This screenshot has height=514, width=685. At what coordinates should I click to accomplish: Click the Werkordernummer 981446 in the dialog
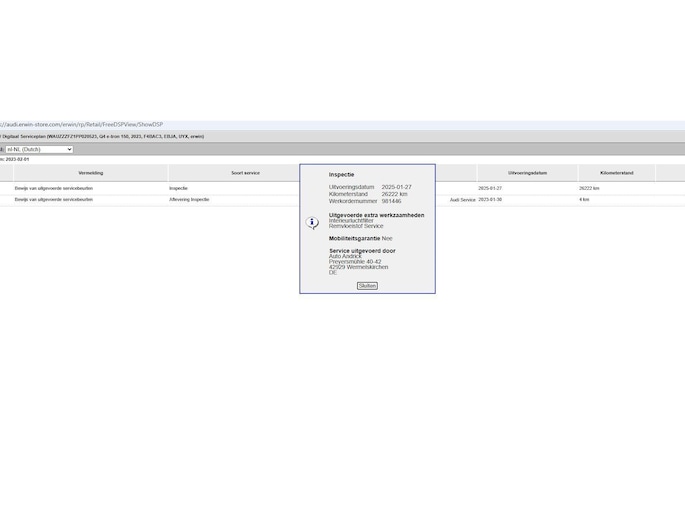click(x=365, y=201)
